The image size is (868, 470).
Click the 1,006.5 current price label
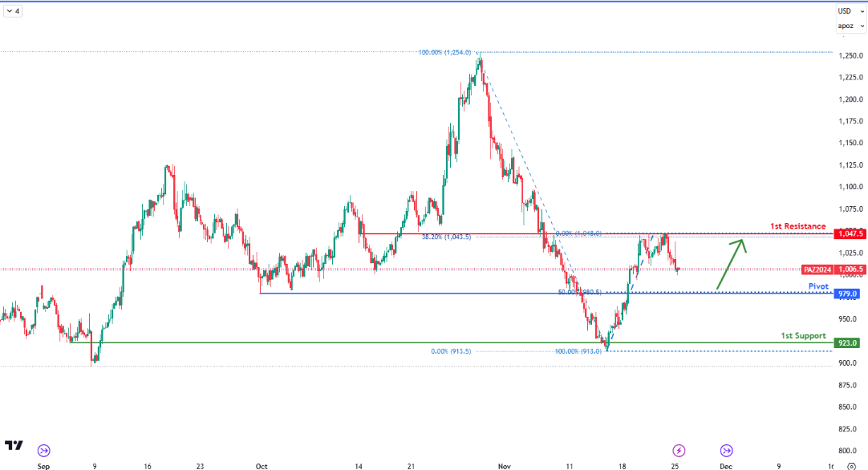(x=850, y=269)
